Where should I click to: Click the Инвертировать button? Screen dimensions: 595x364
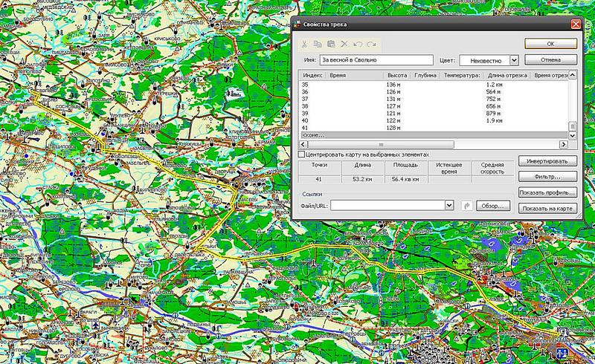tap(547, 161)
